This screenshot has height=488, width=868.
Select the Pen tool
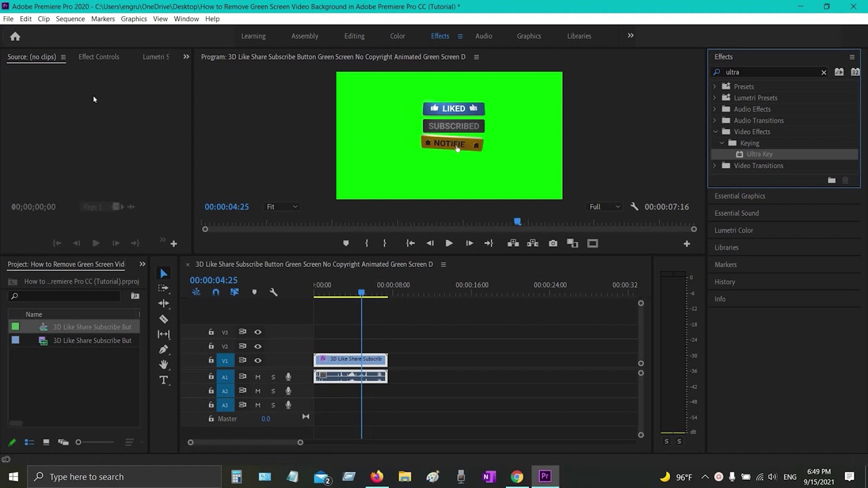[163, 350]
